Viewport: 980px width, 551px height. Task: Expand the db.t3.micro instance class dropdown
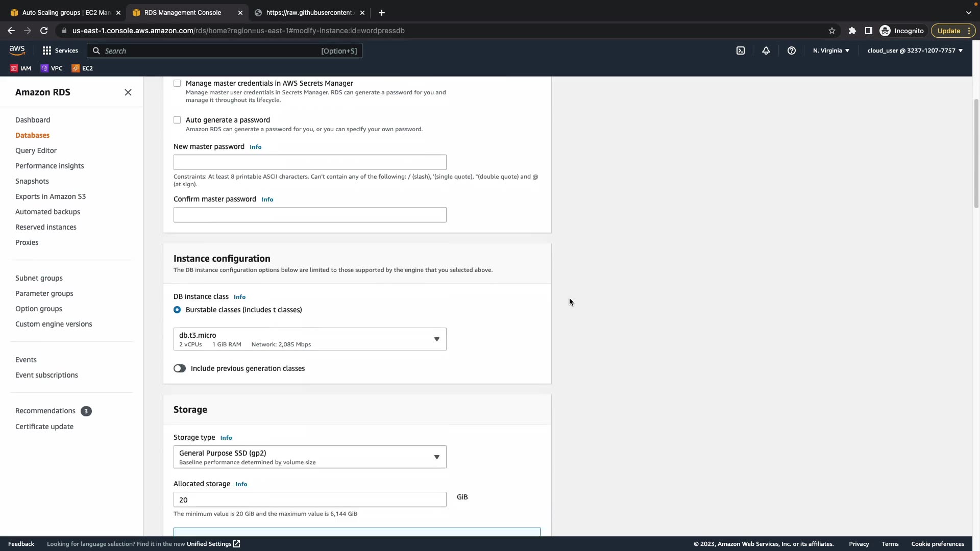click(309, 339)
